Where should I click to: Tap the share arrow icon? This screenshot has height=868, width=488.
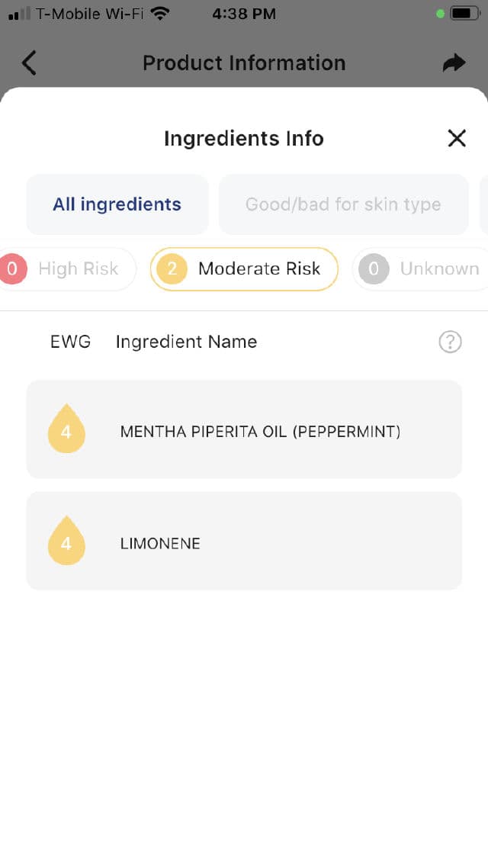[x=454, y=63]
